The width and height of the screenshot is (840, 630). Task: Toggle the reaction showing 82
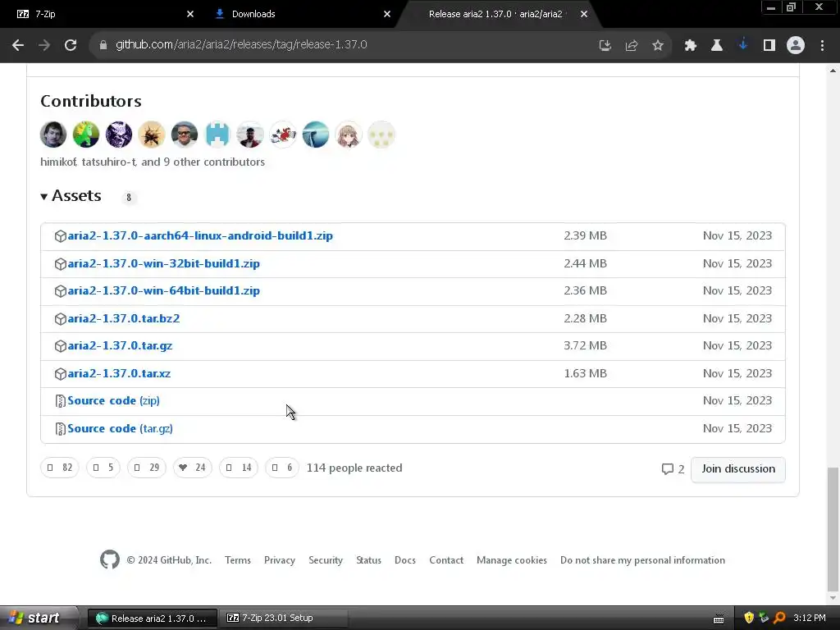pos(59,468)
